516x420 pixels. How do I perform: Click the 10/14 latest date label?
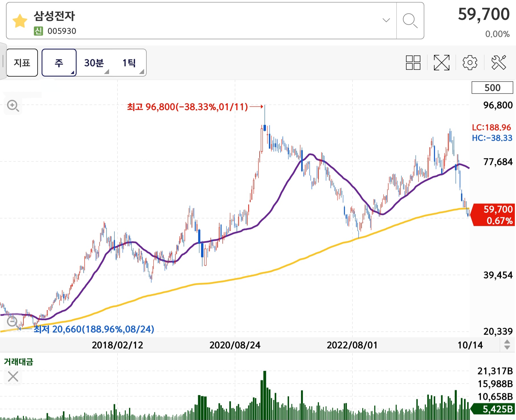click(470, 345)
